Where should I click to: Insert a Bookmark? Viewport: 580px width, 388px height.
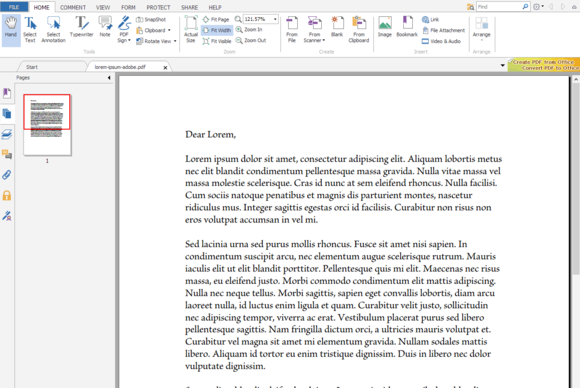coord(407,27)
